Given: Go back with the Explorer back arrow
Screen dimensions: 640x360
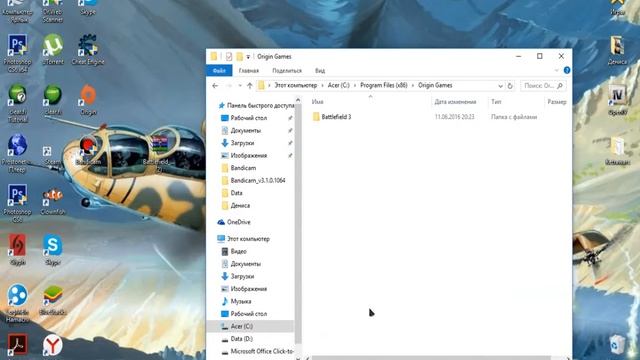Looking at the screenshot, I should (215, 86).
